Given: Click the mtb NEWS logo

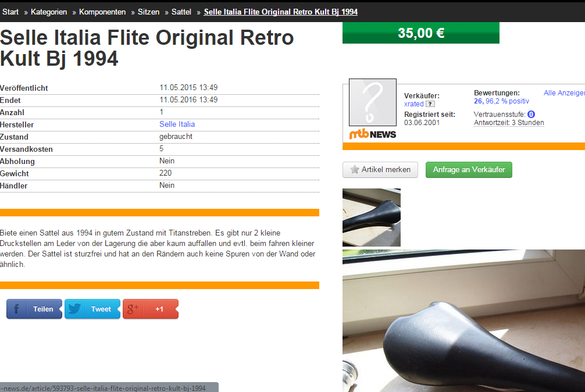Looking at the screenshot, I should point(373,134).
